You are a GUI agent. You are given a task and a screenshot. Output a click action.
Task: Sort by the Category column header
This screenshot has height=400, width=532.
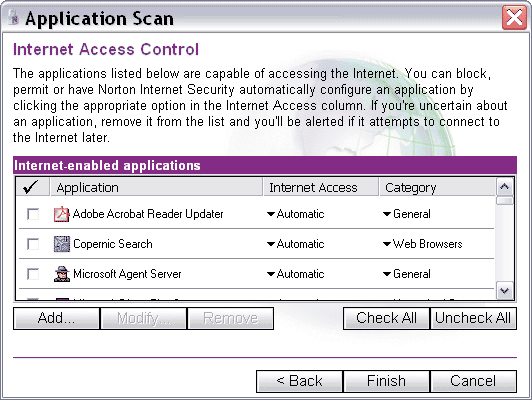437,187
